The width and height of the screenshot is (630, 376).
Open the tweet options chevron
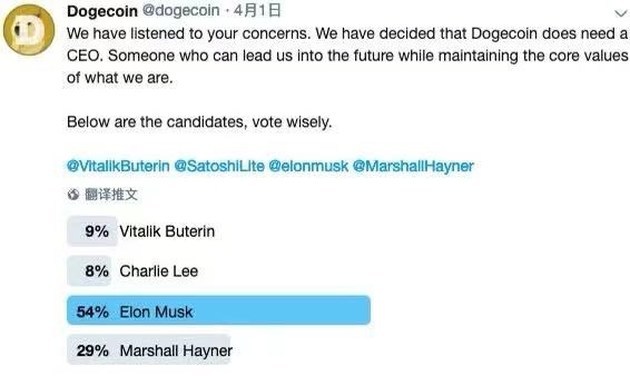(621, 14)
